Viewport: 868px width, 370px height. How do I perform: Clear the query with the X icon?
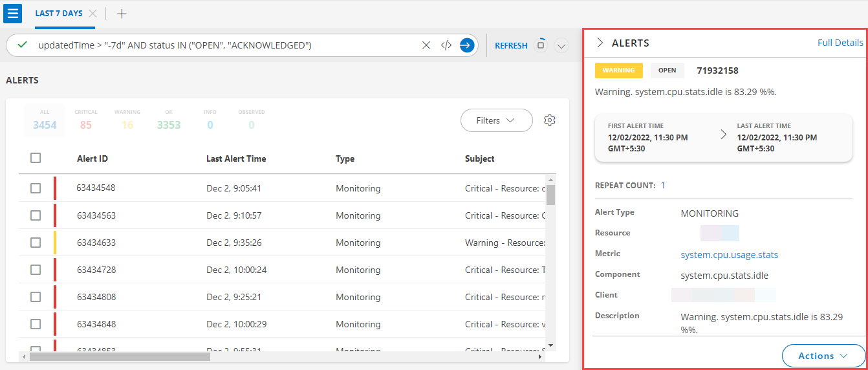[426, 45]
